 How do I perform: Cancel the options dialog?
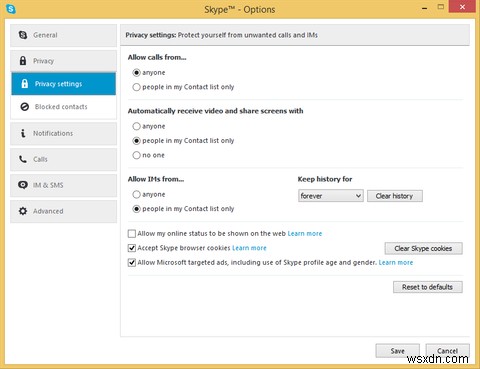point(447,351)
